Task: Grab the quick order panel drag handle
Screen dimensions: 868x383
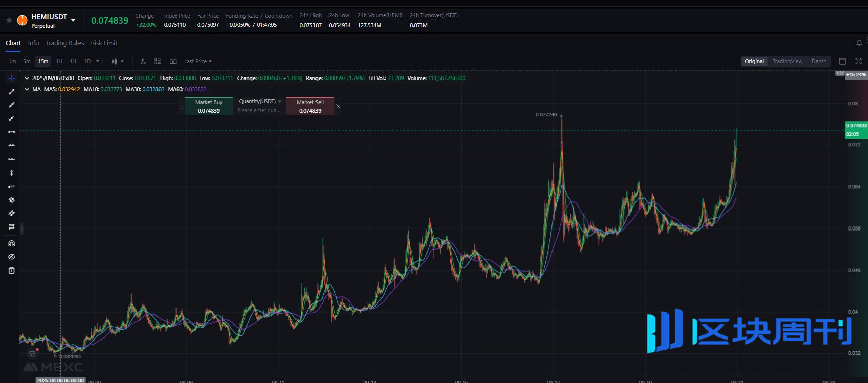Action: [x=181, y=107]
